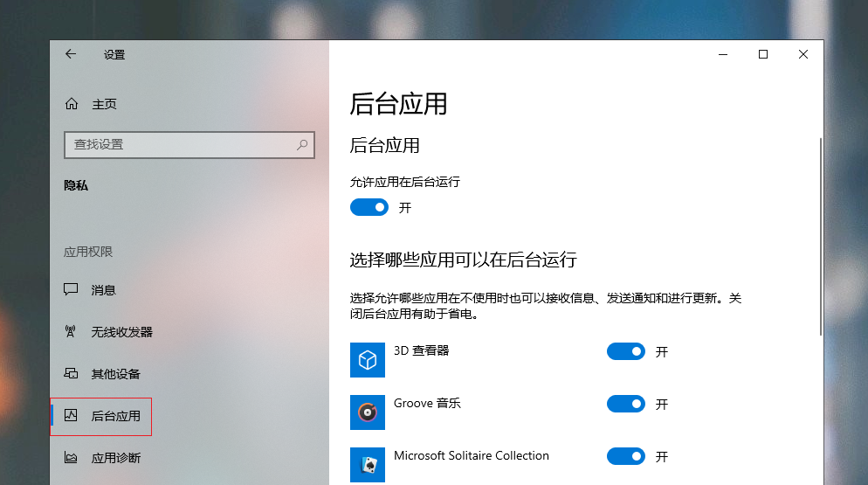Go to 主页 home page
Image resolution: width=868 pixels, height=485 pixels.
point(104,104)
